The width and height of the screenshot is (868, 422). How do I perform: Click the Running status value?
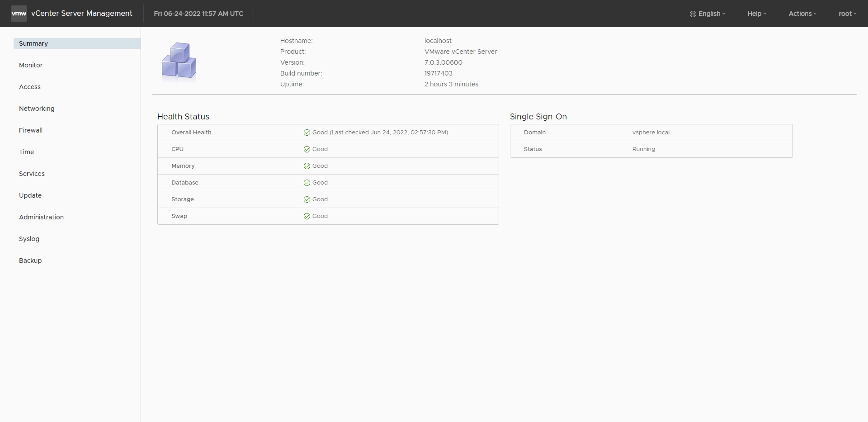coord(644,149)
